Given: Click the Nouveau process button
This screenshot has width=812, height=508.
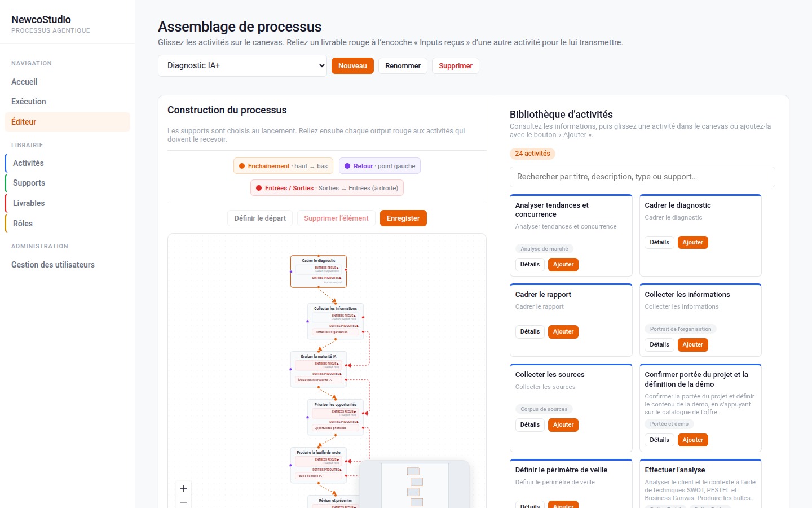Looking at the screenshot, I should [x=352, y=66].
